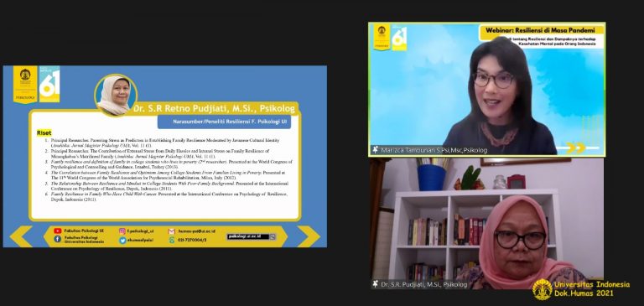Click the yellow 61 anniversary logo on the slide
The width and height of the screenshot is (644, 306).
point(49,84)
